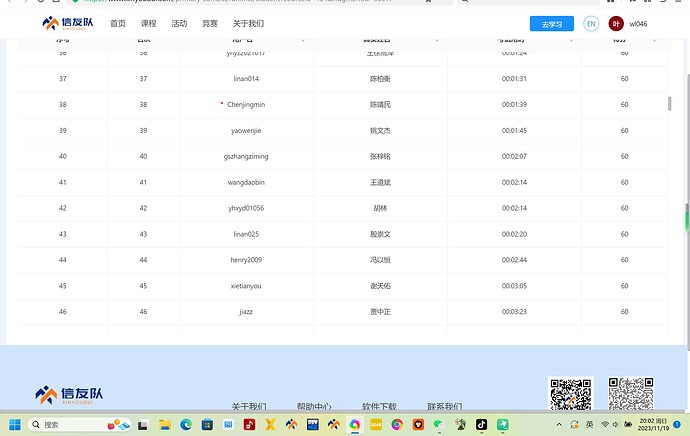This screenshot has height=436, width=690.
Task: Click time value 00:02:20
Action: tap(514, 234)
